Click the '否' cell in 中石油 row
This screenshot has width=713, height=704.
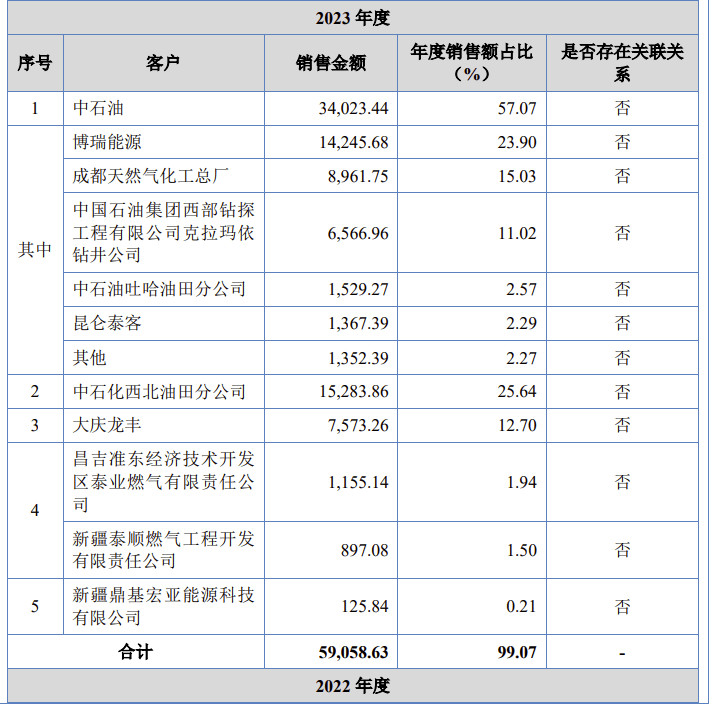[623, 108]
